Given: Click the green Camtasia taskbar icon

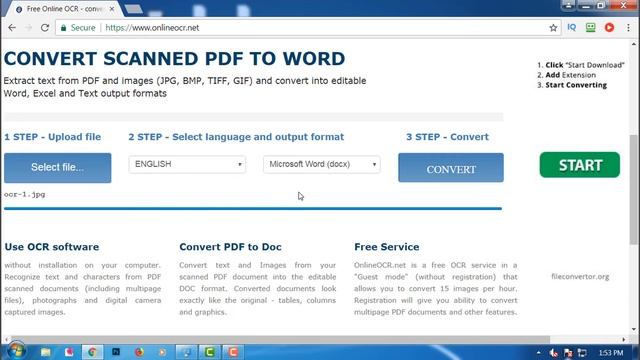Looking at the screenshot, I should pos(210,352).
